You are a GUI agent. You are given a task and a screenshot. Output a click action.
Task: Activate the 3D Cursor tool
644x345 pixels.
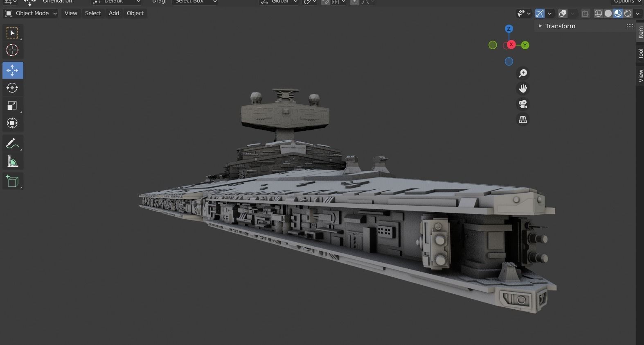[12, 50]
